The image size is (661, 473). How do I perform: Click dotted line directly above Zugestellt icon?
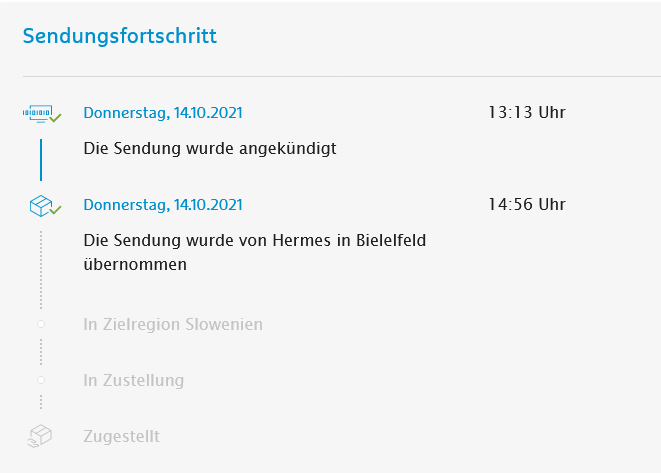(x=41, y=403)
